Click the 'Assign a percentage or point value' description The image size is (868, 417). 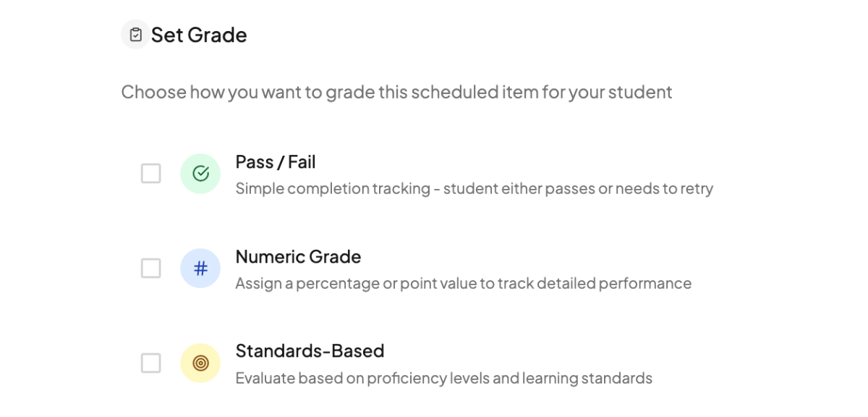click(x=463, y=284)
